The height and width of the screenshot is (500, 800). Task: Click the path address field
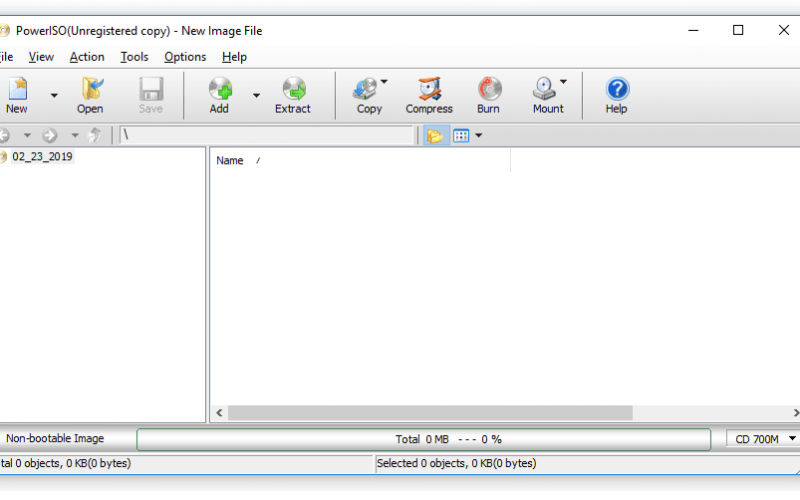(266, 135)
